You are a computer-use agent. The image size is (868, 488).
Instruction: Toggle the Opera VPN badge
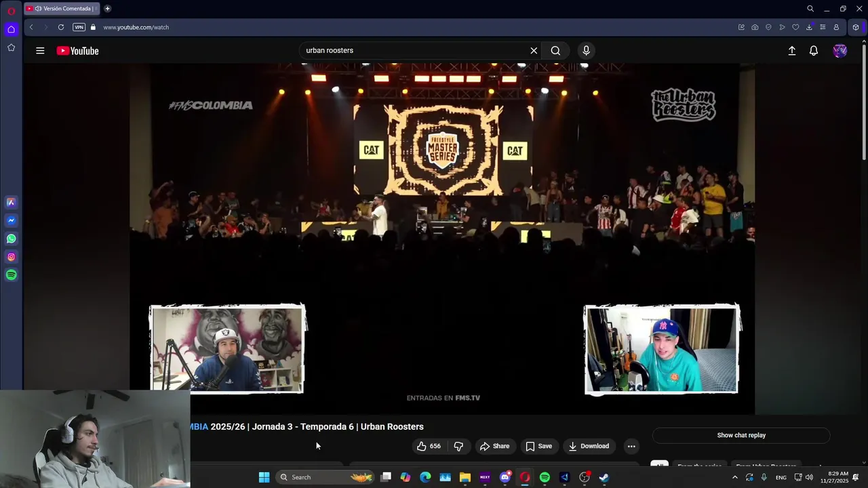point(79,27)
